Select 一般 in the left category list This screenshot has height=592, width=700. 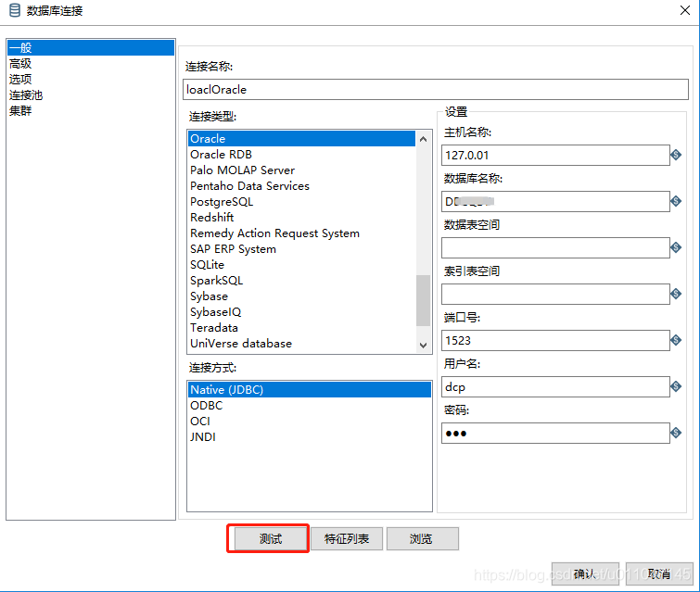[91, 48]
